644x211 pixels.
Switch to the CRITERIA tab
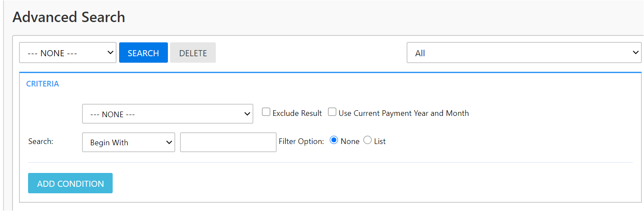[x=43, y=84]
